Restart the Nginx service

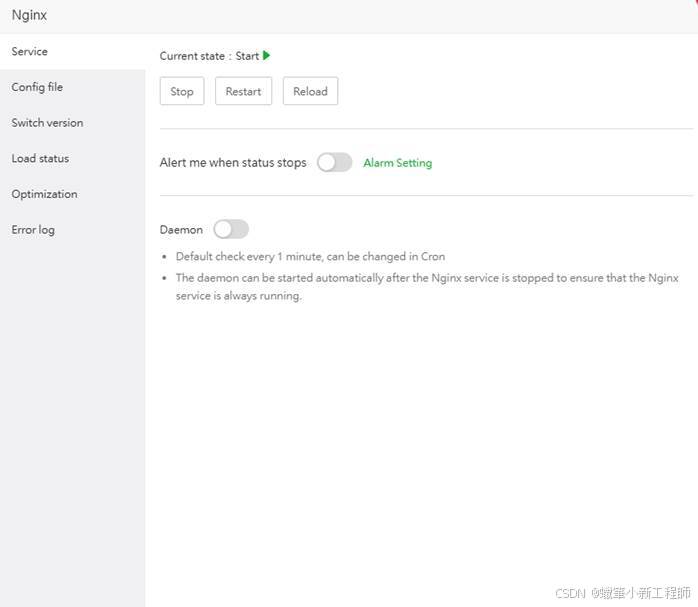click(x=243, y=91)
